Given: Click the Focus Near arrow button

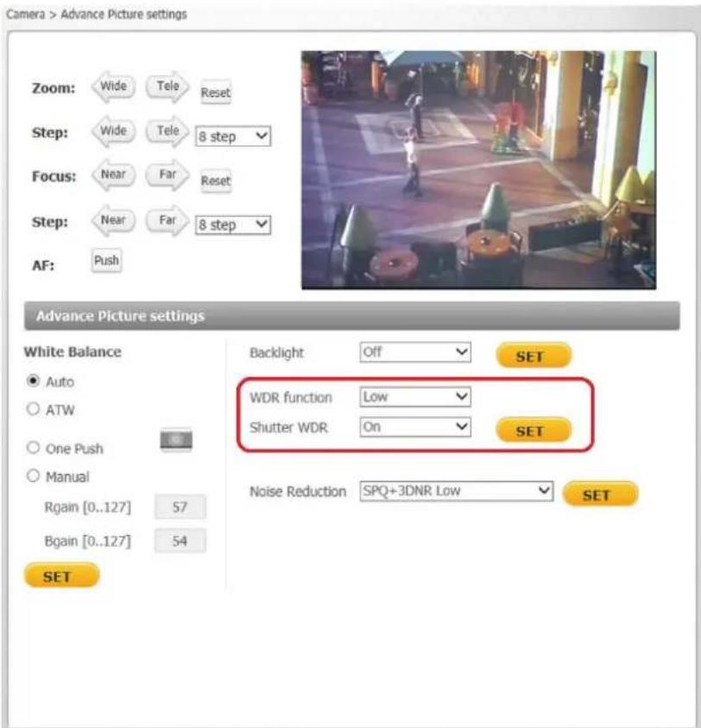Looking at the screenshot, I should point(113,175).
